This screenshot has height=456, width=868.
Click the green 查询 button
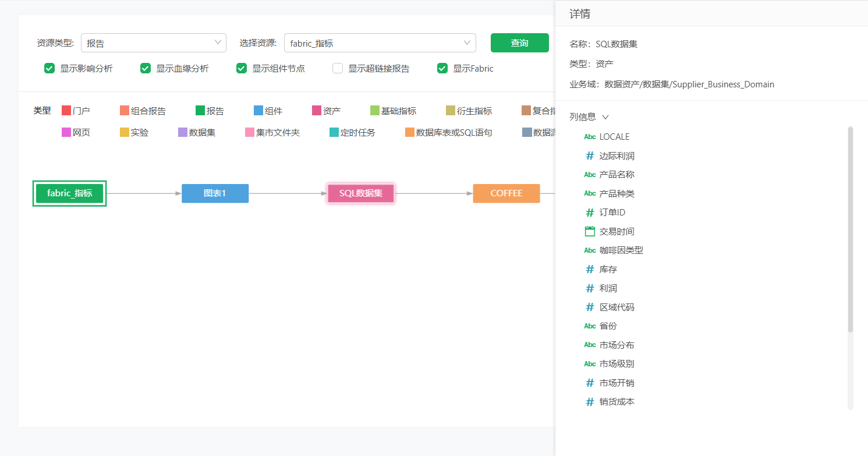(x=519, y=43)
